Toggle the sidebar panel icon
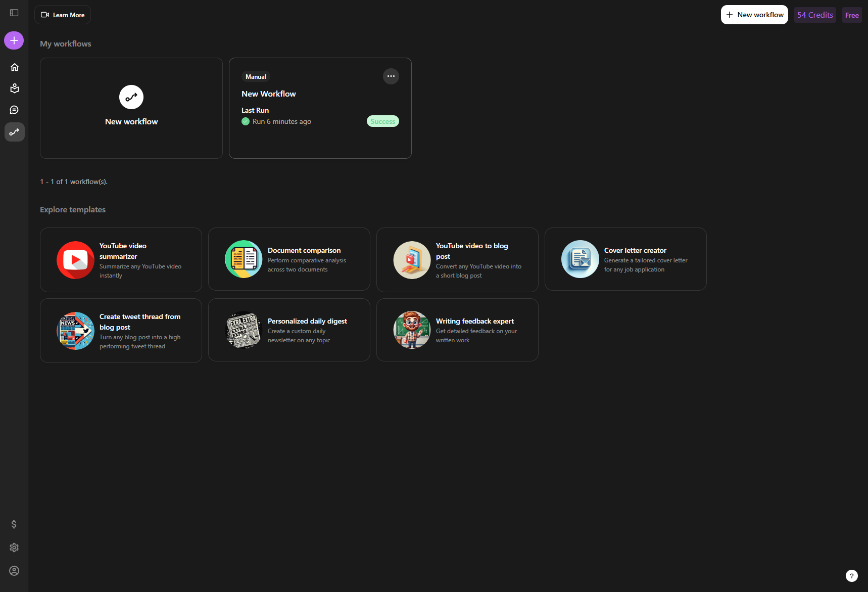Screen dimensions: 868x592 pyautogui.click(x=14, y=13)
